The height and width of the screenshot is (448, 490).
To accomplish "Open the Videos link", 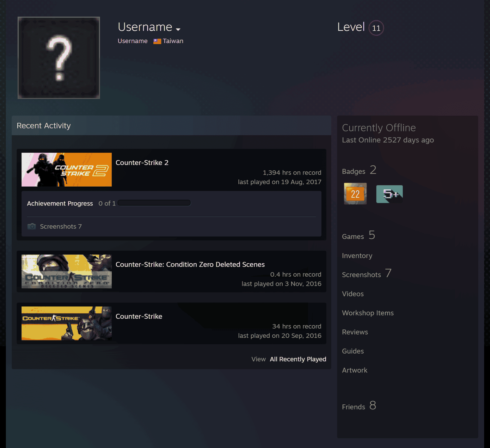I will [x=353, y=294].
